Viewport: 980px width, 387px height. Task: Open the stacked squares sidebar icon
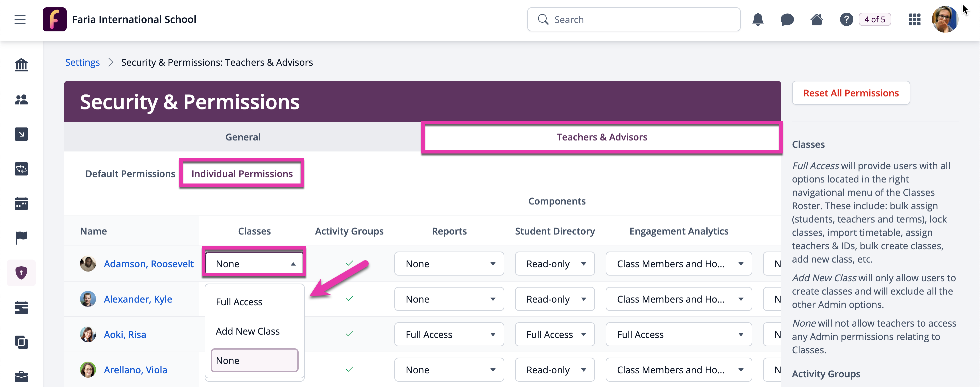pyautogui.click(x=21, y=342)
